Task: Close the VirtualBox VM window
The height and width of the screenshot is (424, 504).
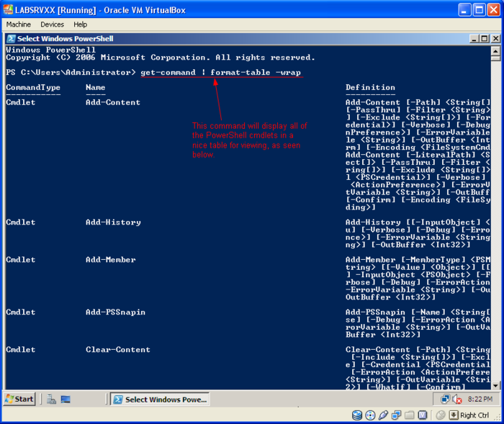Action: click(493, 10)
